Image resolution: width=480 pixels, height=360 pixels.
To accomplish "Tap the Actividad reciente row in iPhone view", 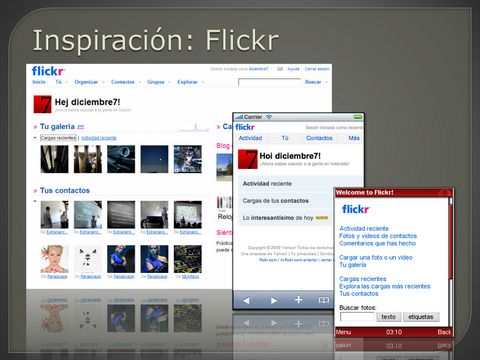I will (300, 184).
